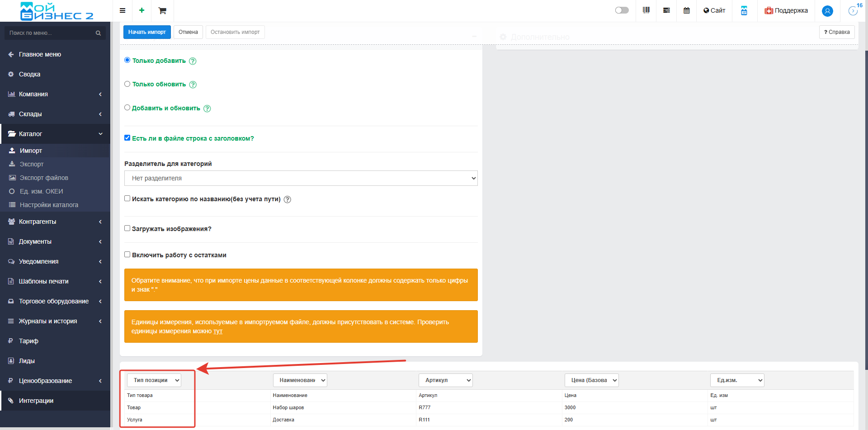
Task: Click the blue user profile avatar
Action: click(x=827, y=11)
